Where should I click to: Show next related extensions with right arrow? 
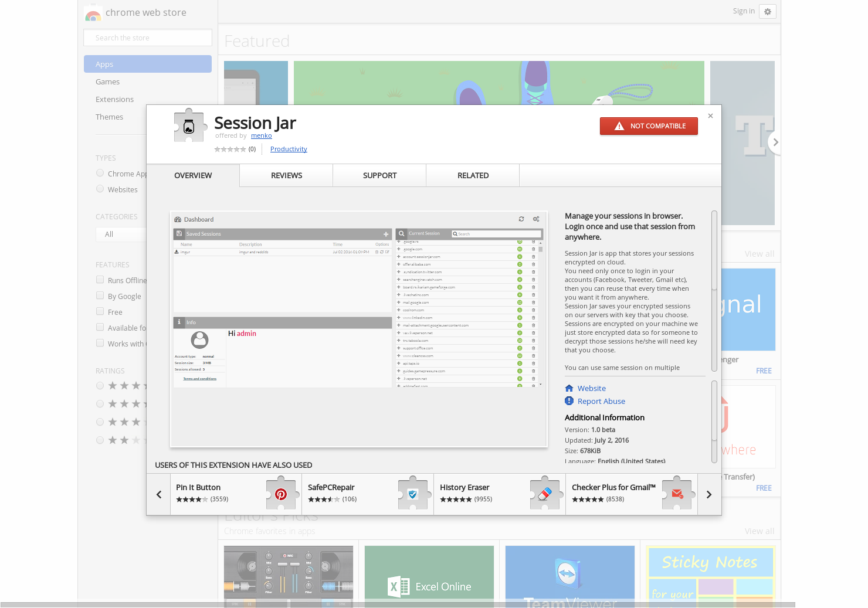click(x=709, y=494)
